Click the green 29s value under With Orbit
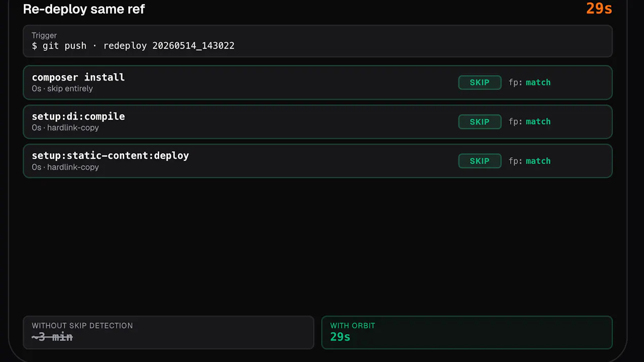Viewport: 644px width, 362px height. pos(340,337)
